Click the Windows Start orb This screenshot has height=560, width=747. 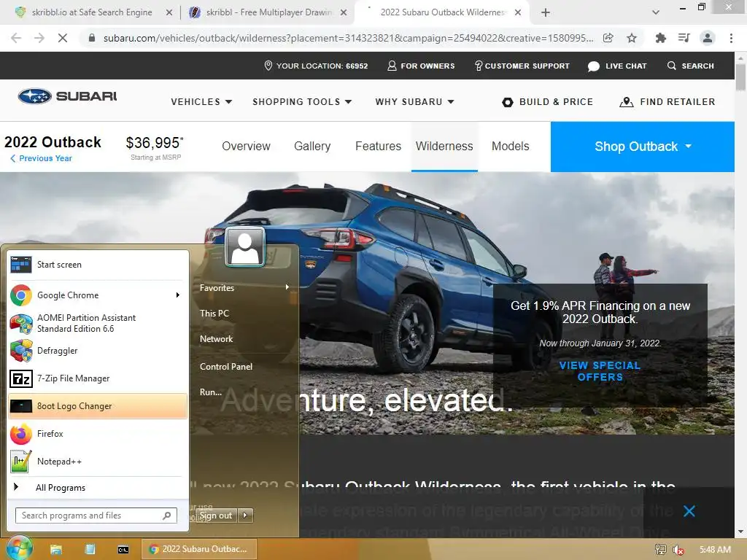[19, 548]
